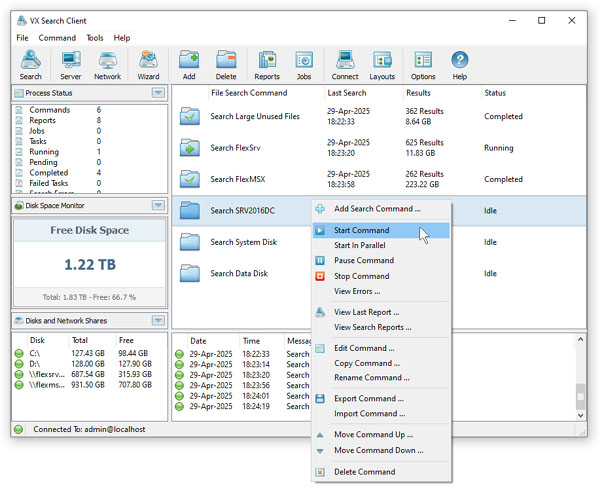Open Layouts from the toolbar
Image resolution: width=600 pixels, height=487 pixels.
point(382,65)
